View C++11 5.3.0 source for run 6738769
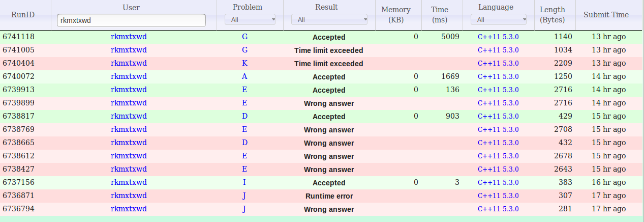The image size is (644, 222). [498, 129]
